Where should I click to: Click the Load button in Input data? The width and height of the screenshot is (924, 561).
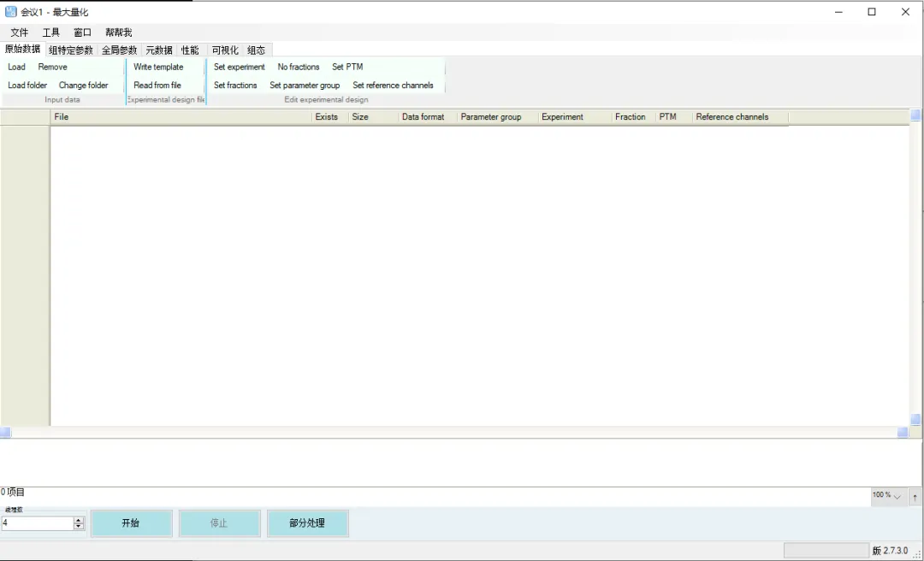(x=16, y=68)
